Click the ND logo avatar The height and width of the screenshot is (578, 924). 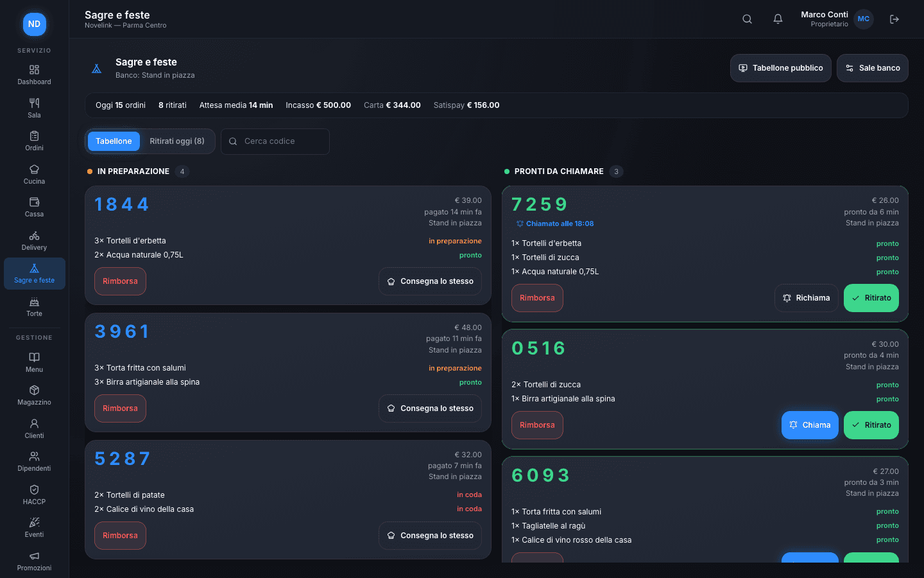pyautogui.click(x=35, y=24)
